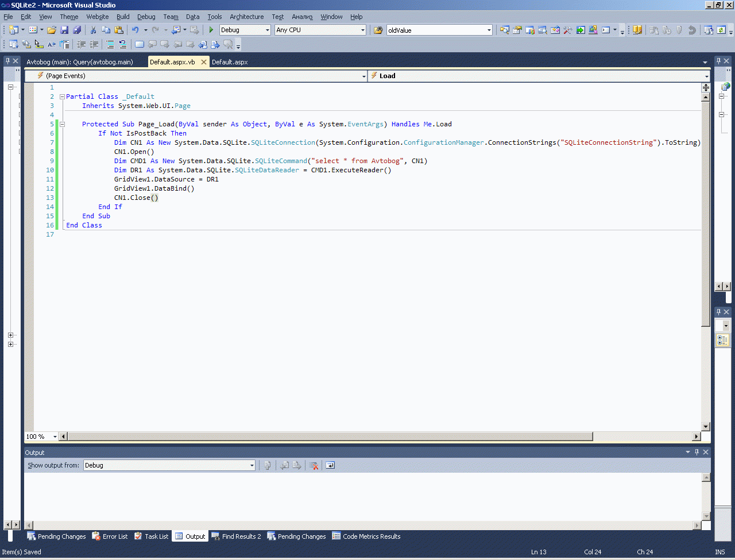Click the Paste clipboard icon
This screenshot has height=560, width=735.
(x=119, y=30)
